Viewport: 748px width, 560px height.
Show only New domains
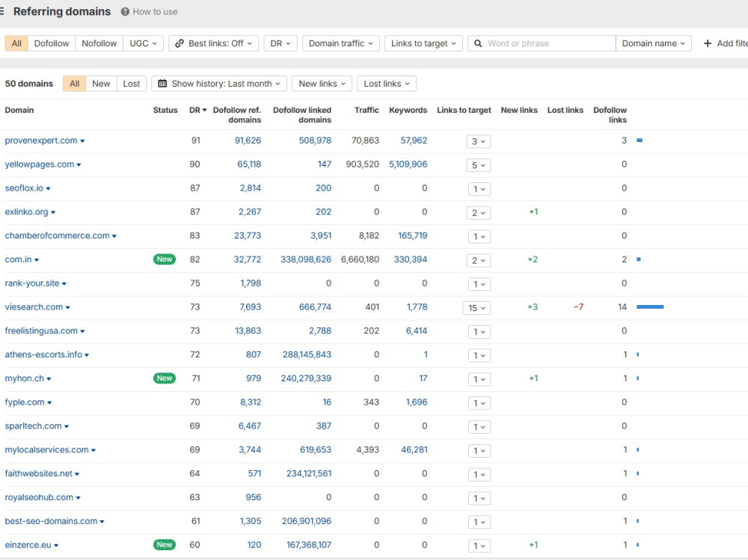101,84
